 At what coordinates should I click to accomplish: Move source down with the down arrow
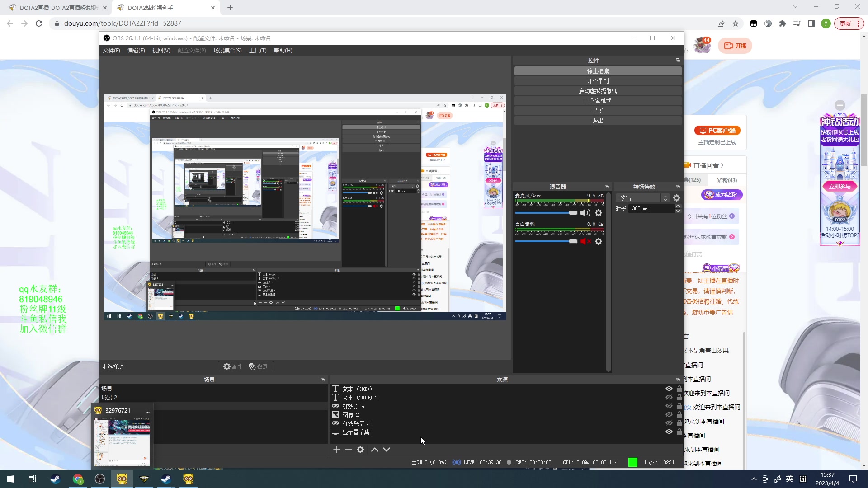(x=387, y=450)
